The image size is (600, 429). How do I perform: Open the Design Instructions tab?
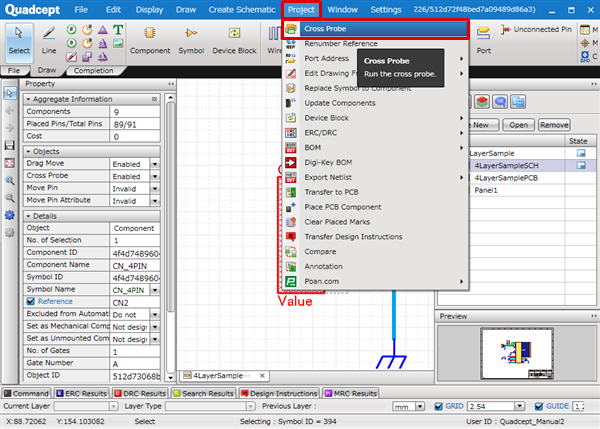click(279, 393)
